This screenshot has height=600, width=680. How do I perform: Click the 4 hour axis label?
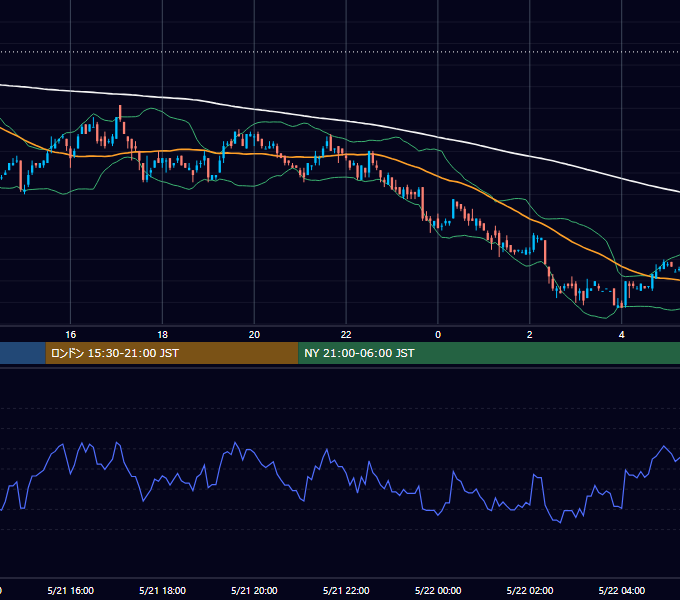pyautogui.click(x=621, y=335)
